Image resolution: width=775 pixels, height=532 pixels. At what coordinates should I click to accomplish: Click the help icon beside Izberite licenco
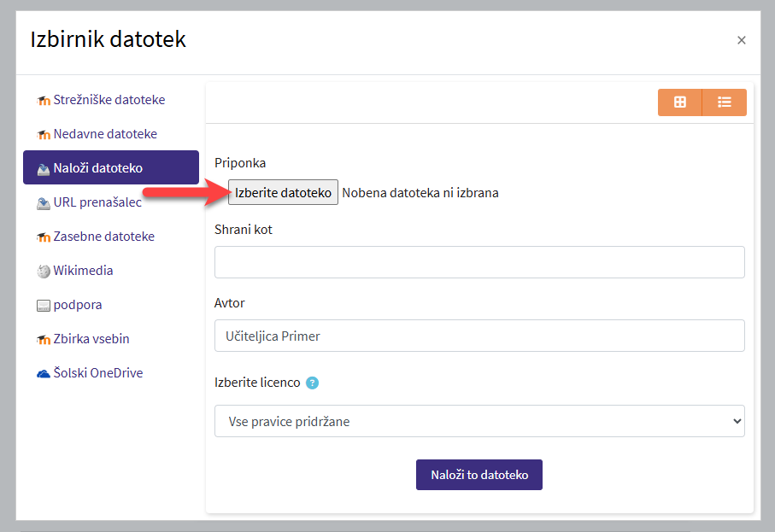(312, 383)
